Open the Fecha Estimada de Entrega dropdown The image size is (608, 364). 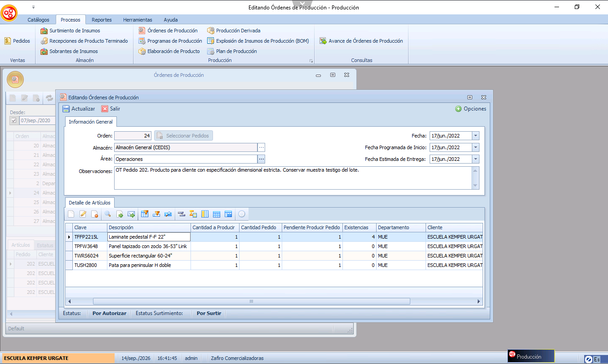click(x=476, y=159)
